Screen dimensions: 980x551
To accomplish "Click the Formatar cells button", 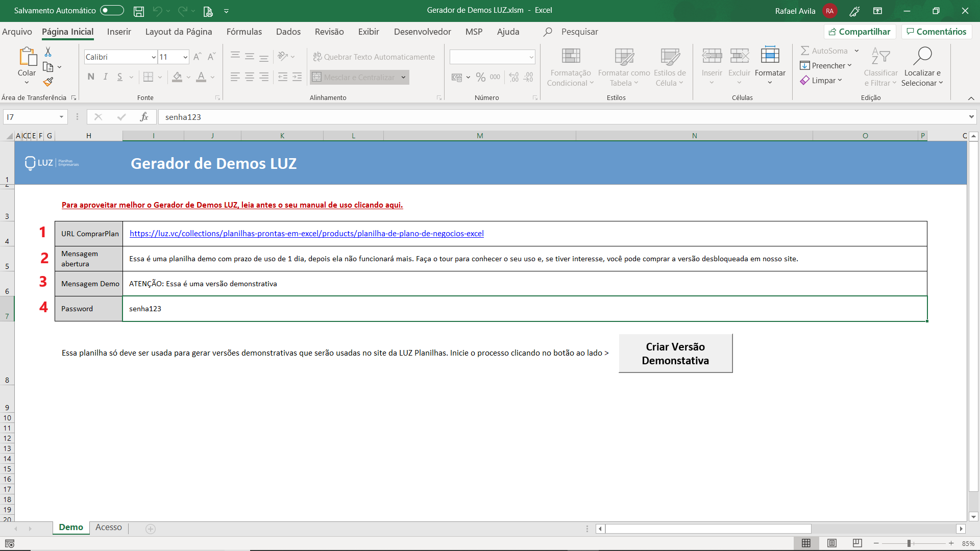I will point(770,66).
